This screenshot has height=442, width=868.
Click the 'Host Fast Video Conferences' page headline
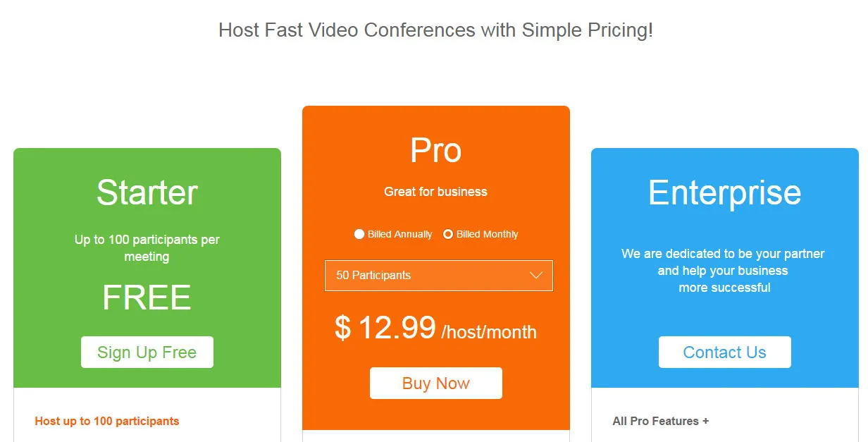pyautogui.click(x=436, y=30)
